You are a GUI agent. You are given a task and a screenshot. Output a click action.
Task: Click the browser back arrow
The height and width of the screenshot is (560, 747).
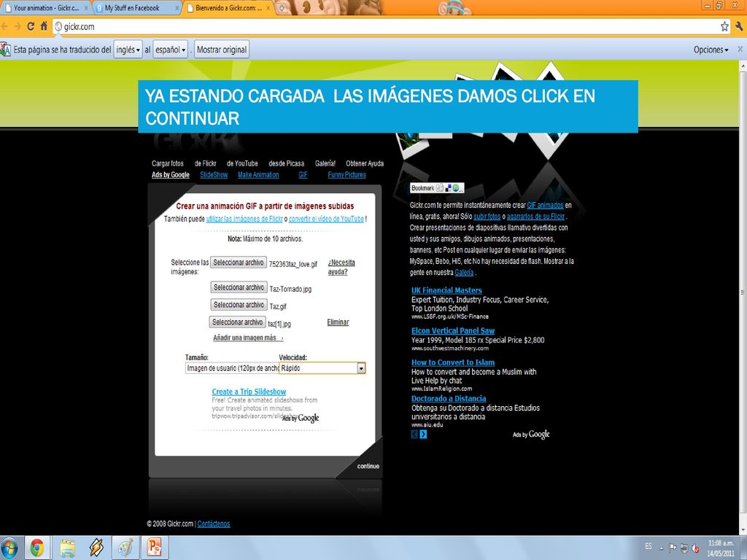pos(5,27)
